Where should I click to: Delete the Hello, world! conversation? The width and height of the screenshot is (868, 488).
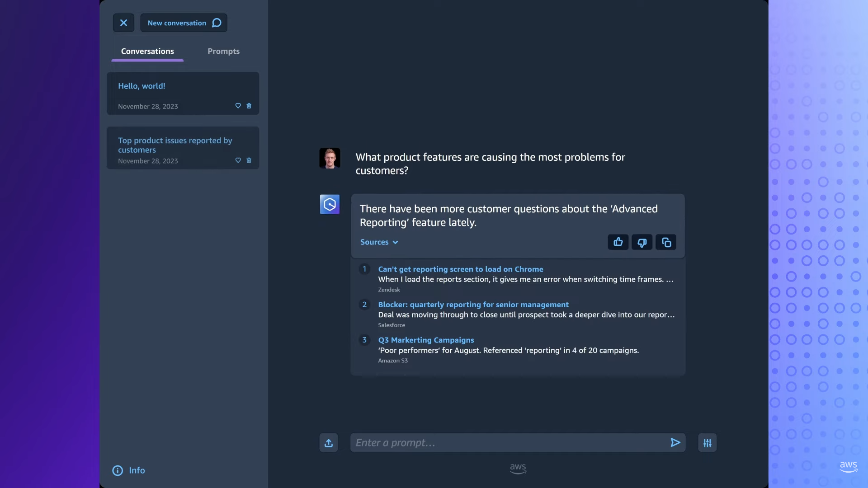click(249, 106)
